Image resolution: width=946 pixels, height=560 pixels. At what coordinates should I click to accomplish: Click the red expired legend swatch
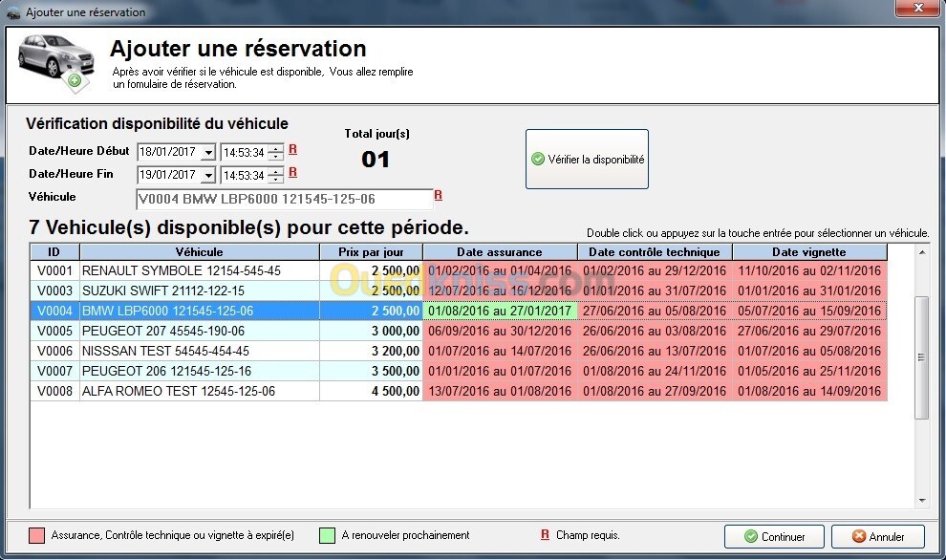pyautogui.click(x=37, y=535)
